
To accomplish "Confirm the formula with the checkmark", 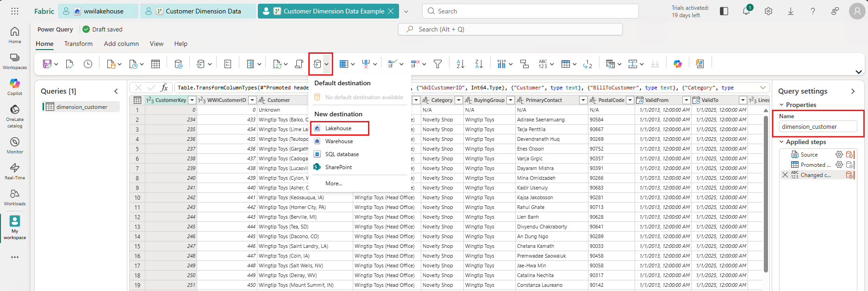I will click(151, 88).
